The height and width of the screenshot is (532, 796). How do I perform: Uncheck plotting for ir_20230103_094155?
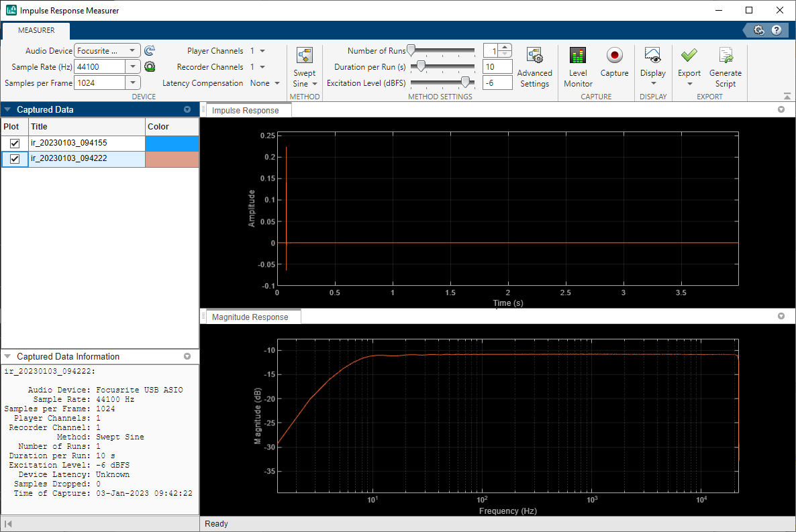pos(15,143)
